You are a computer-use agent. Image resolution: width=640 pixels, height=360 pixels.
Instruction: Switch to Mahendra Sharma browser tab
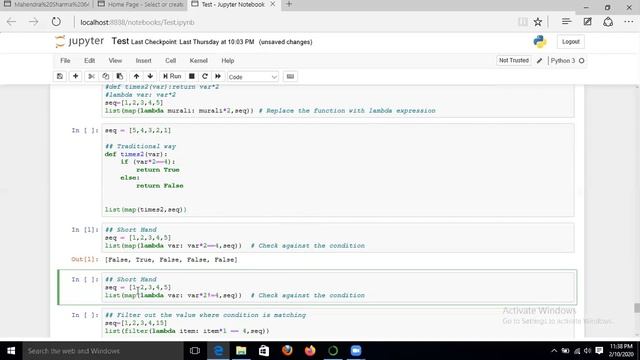(46, 4)
